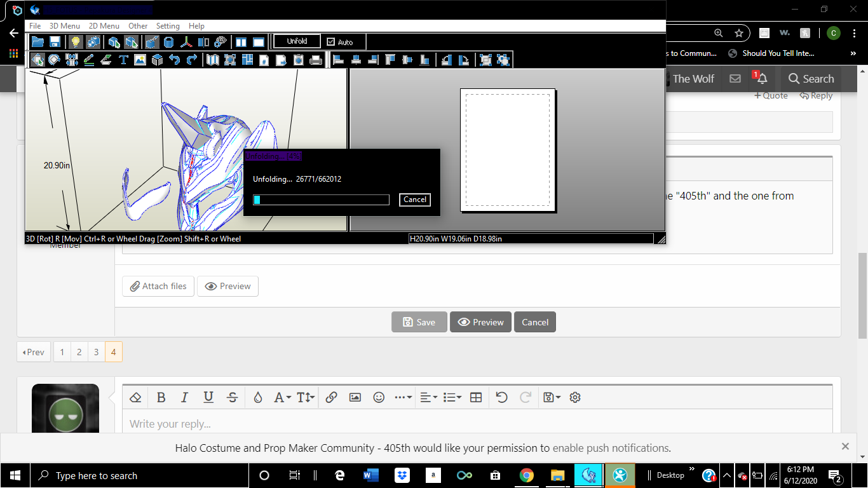
Task: Click the split two-pane view icon
Action: [241, 42]
